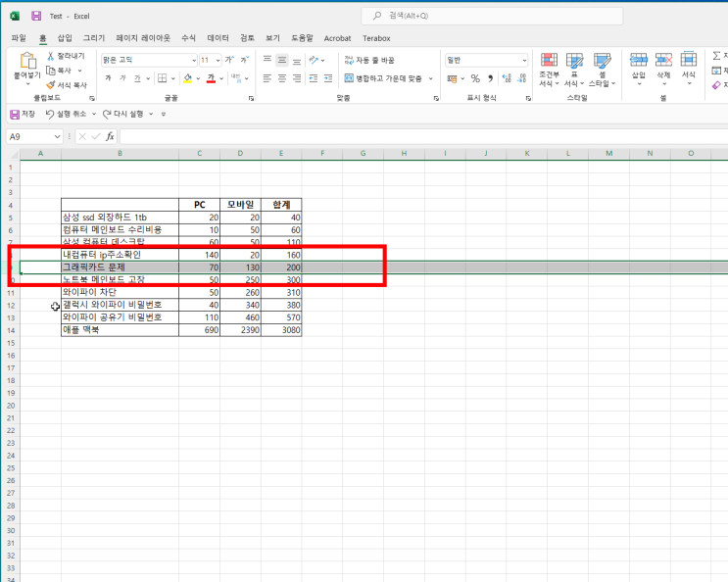
Task: Apply the yellow fill color bucket
Action: pyautogui.click(x=187, y=78)
